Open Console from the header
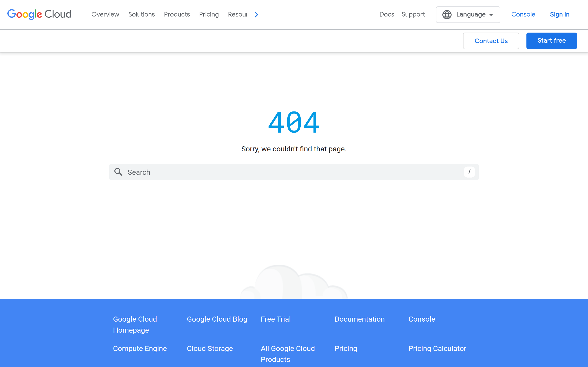 523,14
